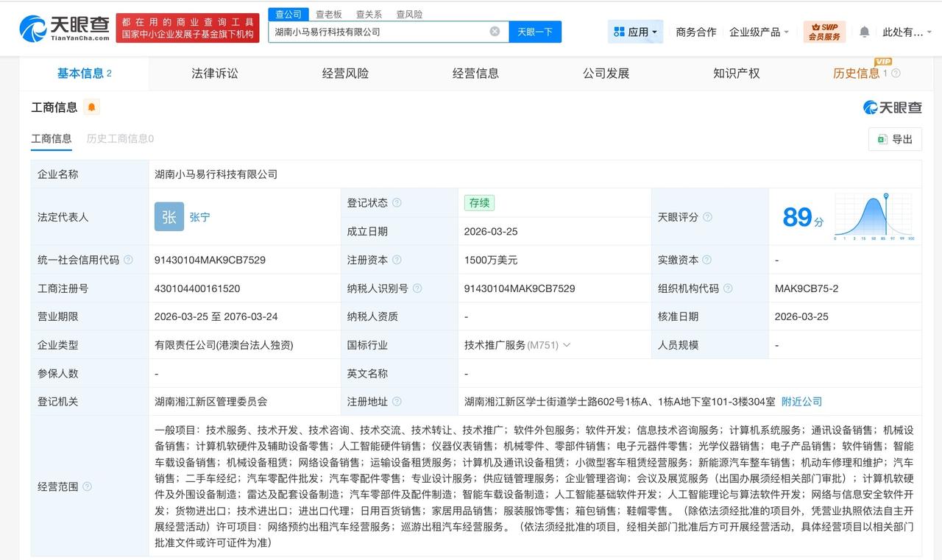
Task: Switch to the 法律诉讼 tab
Action: point(214,73)
